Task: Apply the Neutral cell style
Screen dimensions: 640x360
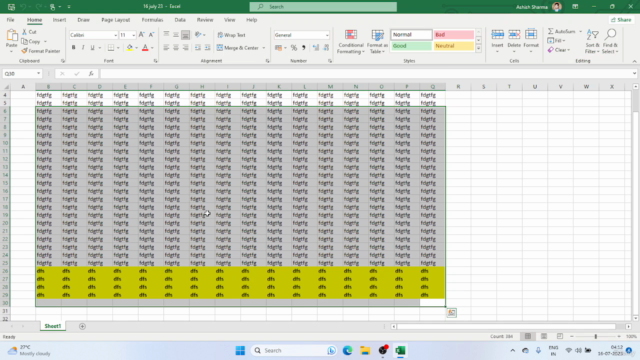Action: [x=453, y=46]
